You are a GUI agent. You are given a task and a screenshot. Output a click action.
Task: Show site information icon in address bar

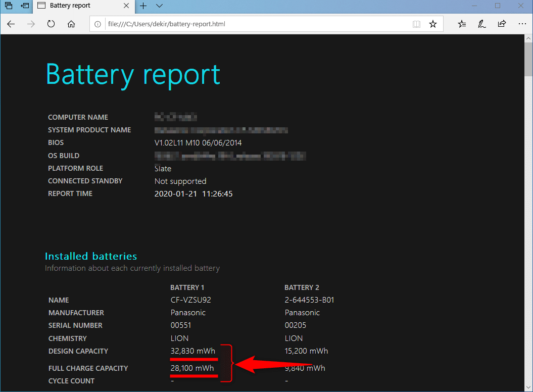click(98, 24)
